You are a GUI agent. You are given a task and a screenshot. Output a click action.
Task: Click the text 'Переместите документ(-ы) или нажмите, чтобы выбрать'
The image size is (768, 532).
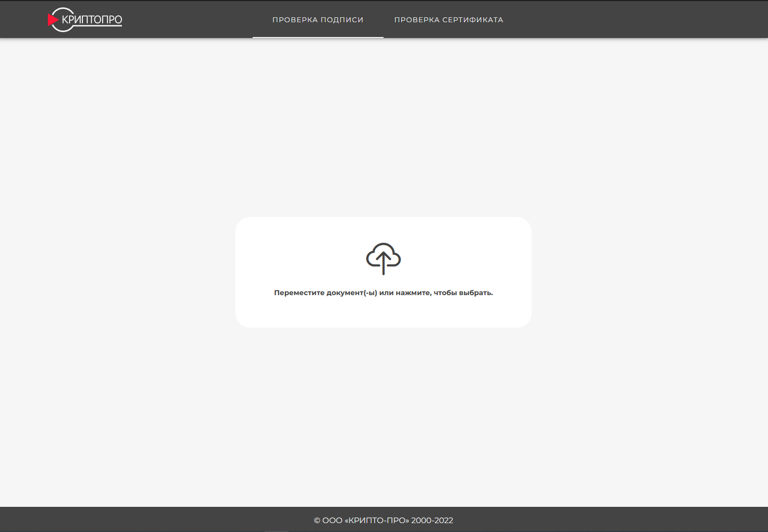click(x=384, y=293)
